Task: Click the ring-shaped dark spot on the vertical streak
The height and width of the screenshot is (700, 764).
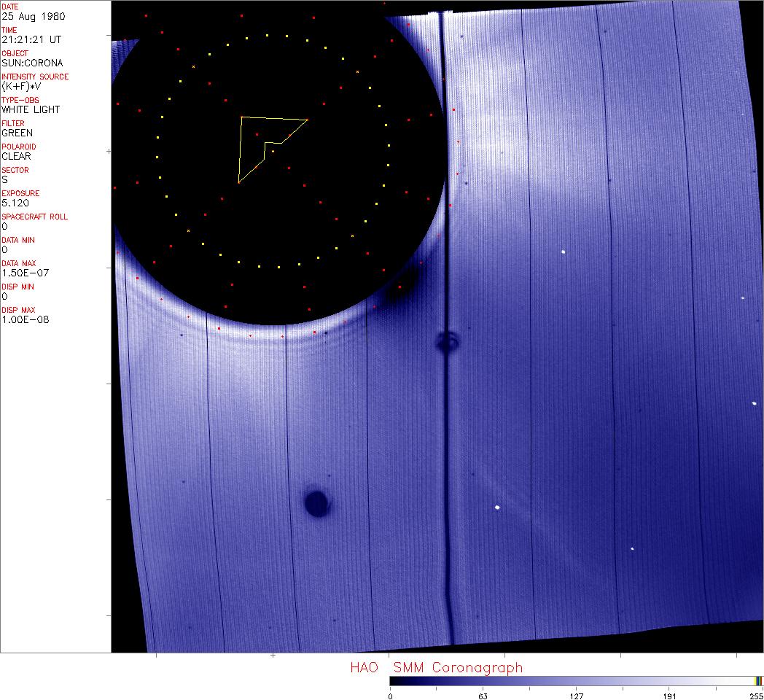Action: click(446, 341)
